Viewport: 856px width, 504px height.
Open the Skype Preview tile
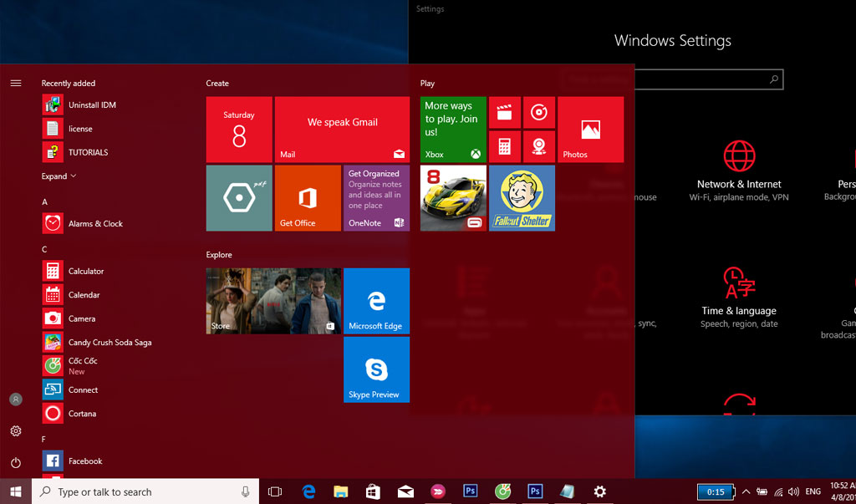(x=376, y=369)
